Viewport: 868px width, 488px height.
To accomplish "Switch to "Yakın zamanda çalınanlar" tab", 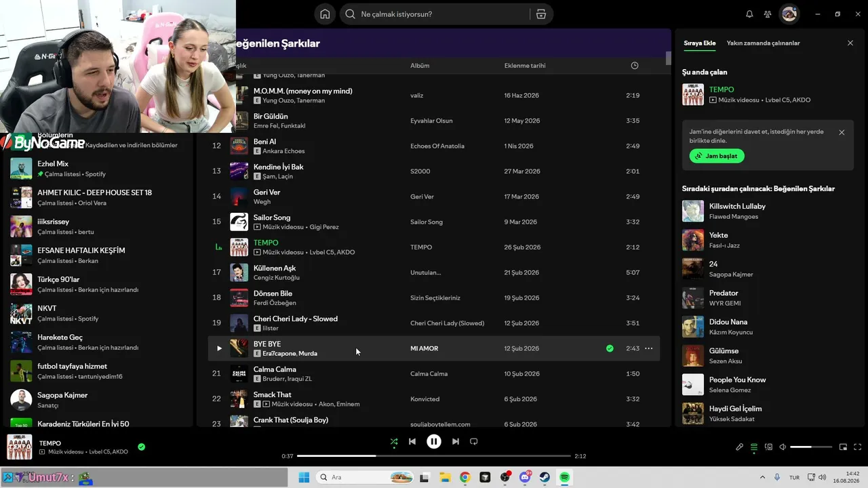I will (x=764, y=43).
